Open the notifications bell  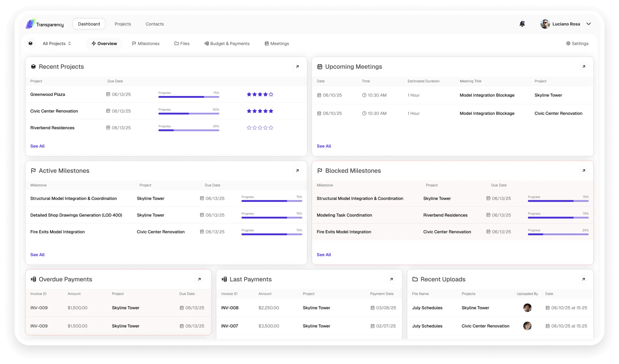pyautogui.click(x=522, y=24)
